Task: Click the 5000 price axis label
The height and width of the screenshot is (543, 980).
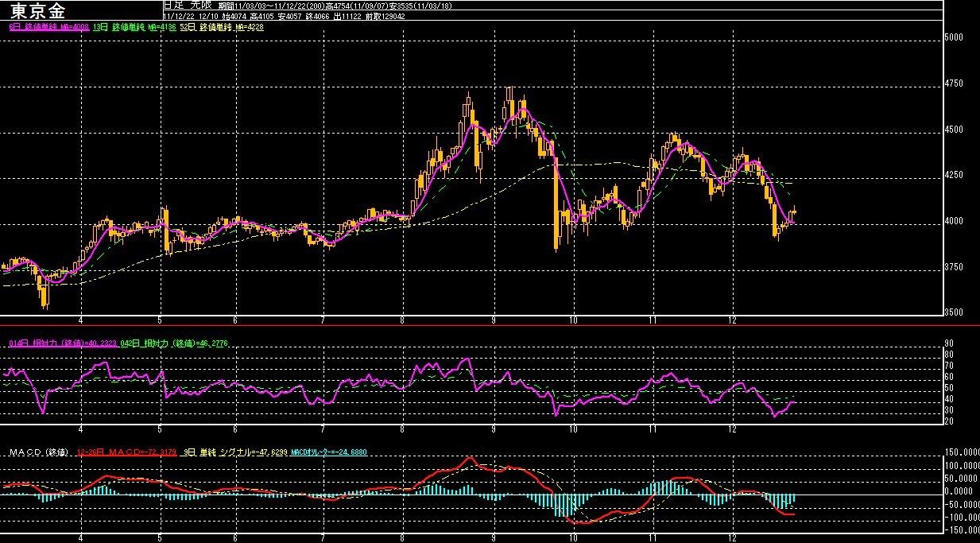Action: 954,37
